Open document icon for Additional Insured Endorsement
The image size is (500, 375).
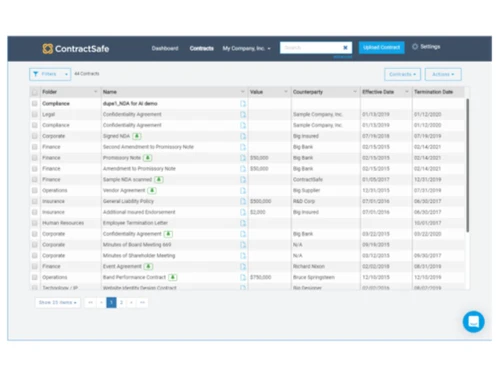[243, 212]
